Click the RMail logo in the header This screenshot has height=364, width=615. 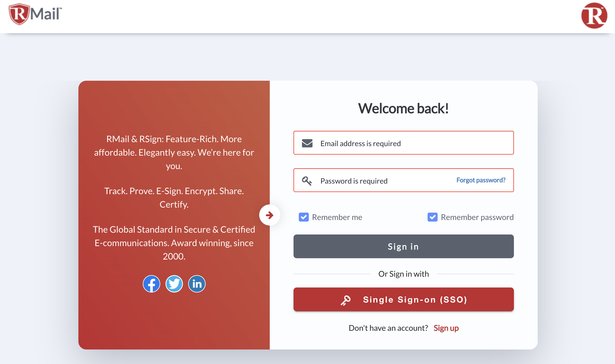35,14
